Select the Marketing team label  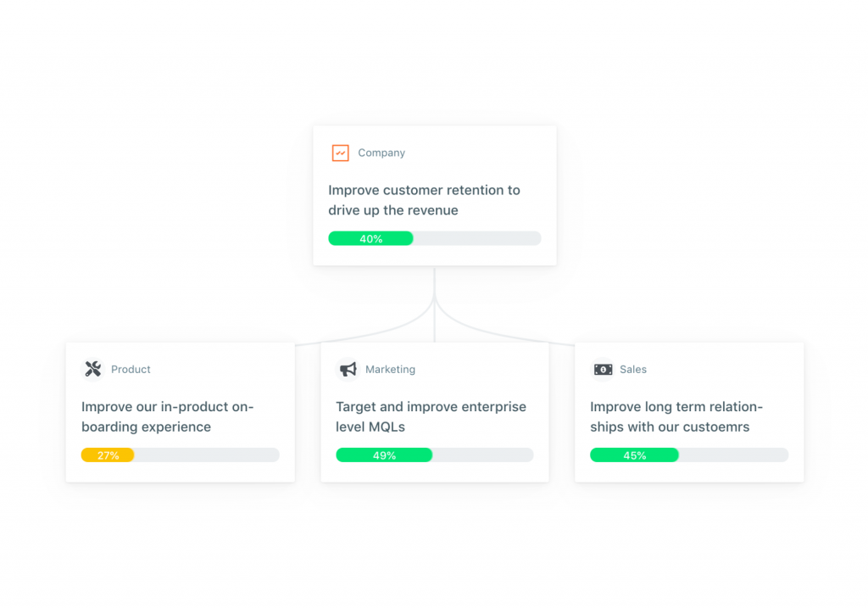(390, 370)
